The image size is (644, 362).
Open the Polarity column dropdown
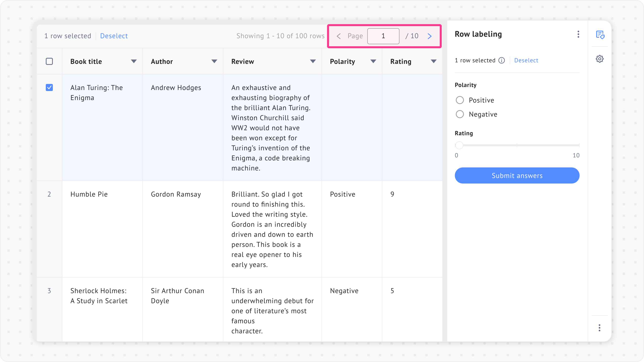coord(373,61)
